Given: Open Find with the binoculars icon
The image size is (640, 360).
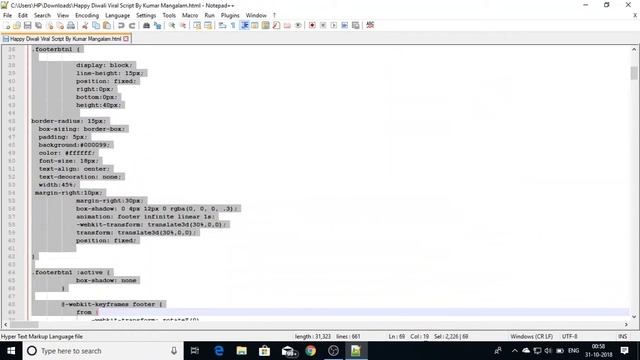Looking at the screenshot, I should click(x=146, y=25).
